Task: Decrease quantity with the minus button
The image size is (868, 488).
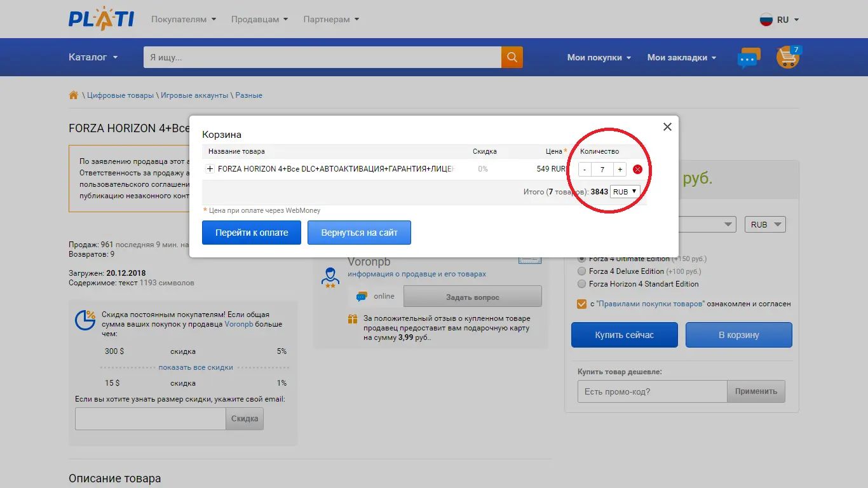Action: [x=585, y=170]
